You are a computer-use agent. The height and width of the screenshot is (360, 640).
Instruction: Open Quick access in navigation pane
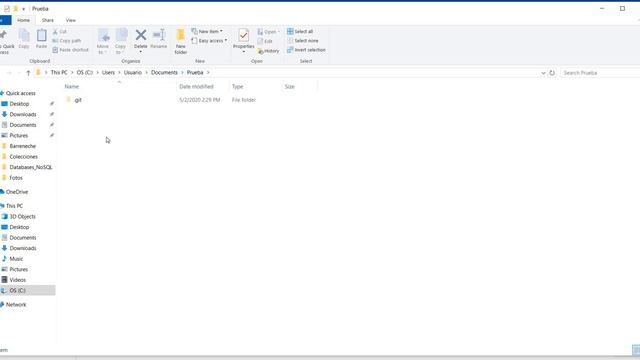(x=20, y=93)
